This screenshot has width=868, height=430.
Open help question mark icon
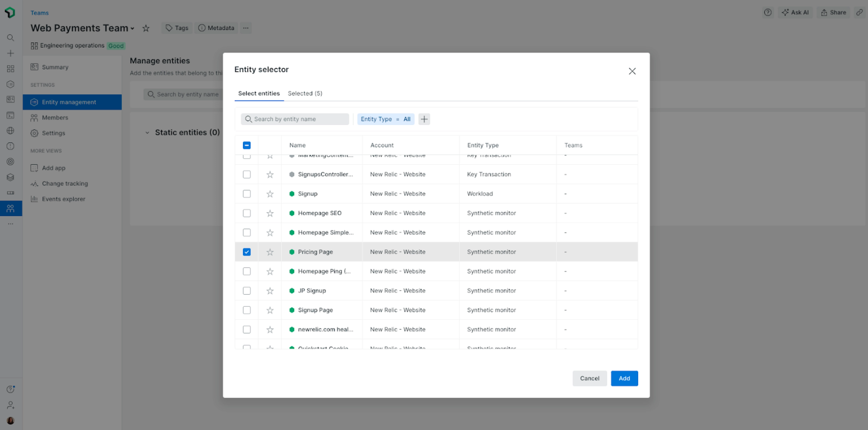(767, 13)
